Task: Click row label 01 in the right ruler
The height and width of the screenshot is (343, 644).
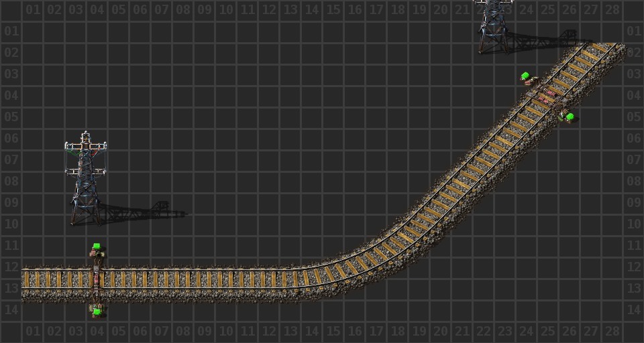Action: pos(633,31)
